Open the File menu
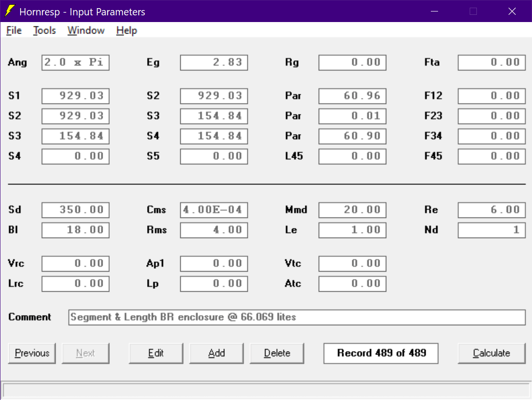This screenshot has height=400, width=532. (x=14, y=31)
